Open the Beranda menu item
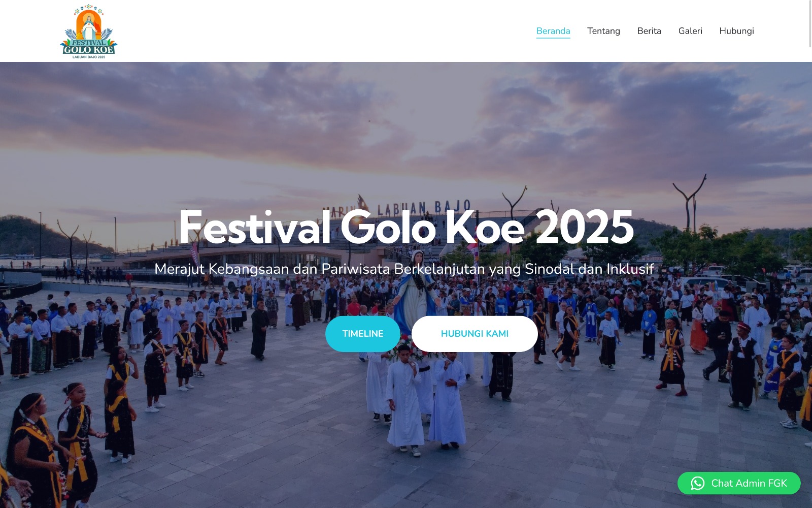812x508 pixels. point(553,31)
